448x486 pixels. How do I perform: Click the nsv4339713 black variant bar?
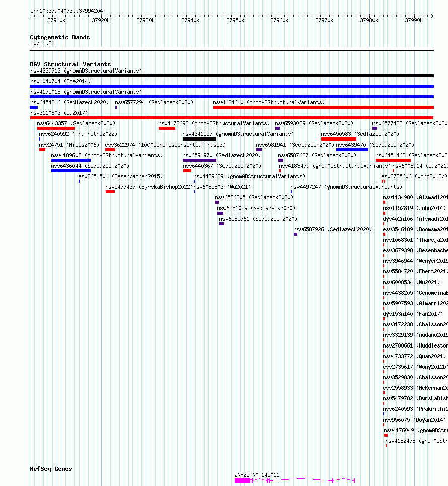pyautogui.click(x=232, y=76)
